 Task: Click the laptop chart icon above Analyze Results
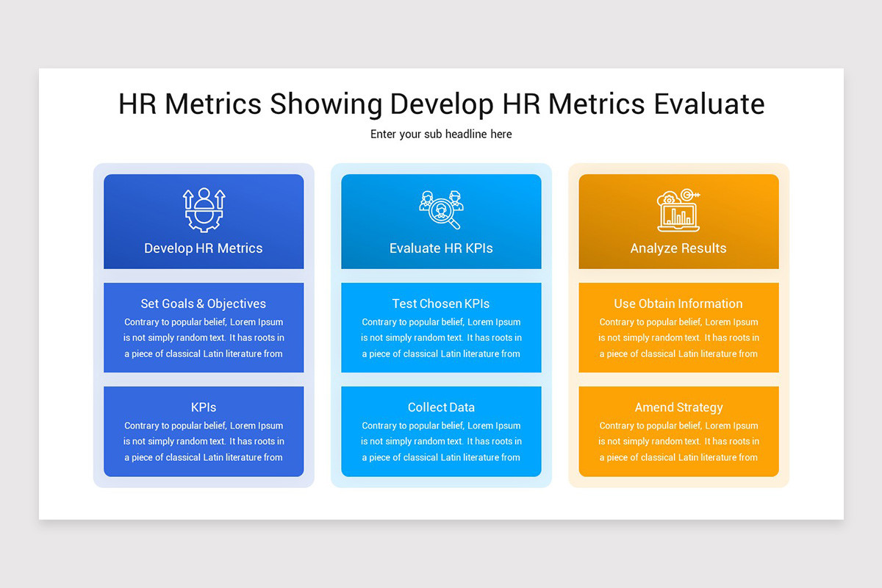pos(678,217)
